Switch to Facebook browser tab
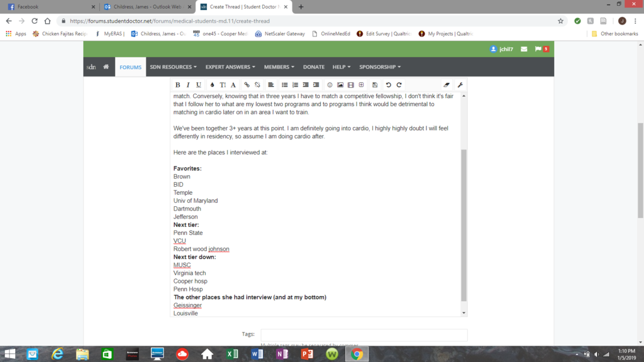The width and height of the screenshot is (644, 362). tap(52, 7)
